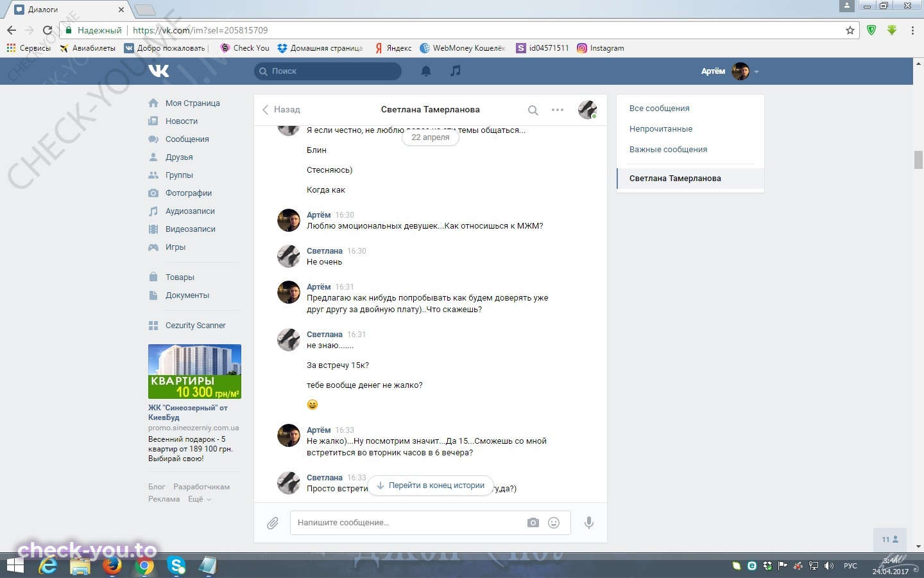The height and width of the screenshot is (578, 924).
Task: Click the Windows Start button
Action: pos(15,565)
